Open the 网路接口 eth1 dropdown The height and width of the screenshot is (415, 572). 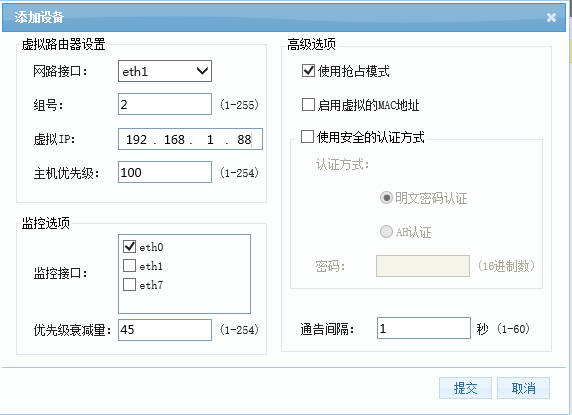165,71
